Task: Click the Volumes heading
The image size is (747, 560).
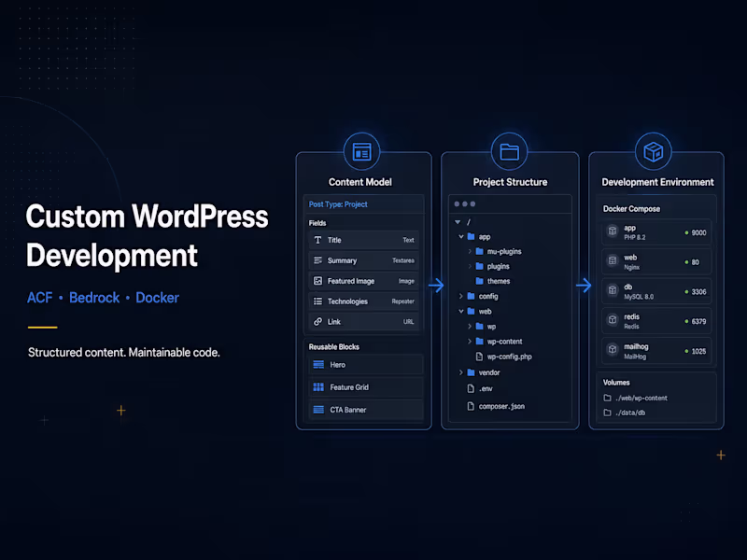Action: (x=616, y=383)
